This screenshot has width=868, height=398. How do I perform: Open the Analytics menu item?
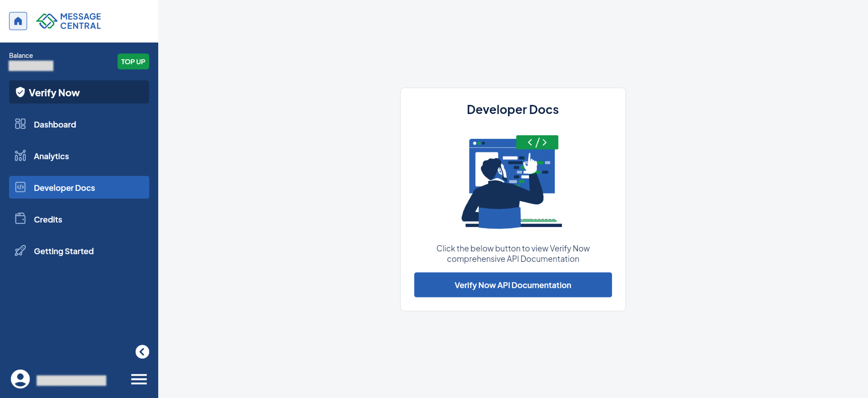pyautogui.click(x=51, y=156)
